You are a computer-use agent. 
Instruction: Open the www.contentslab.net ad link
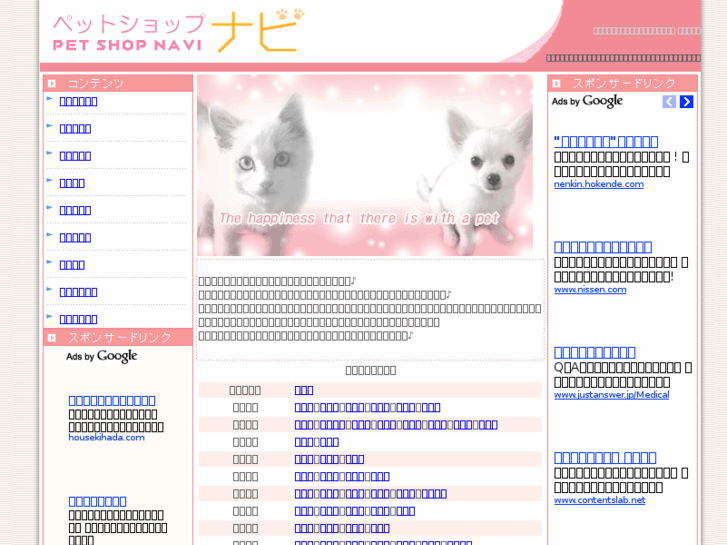599,500
